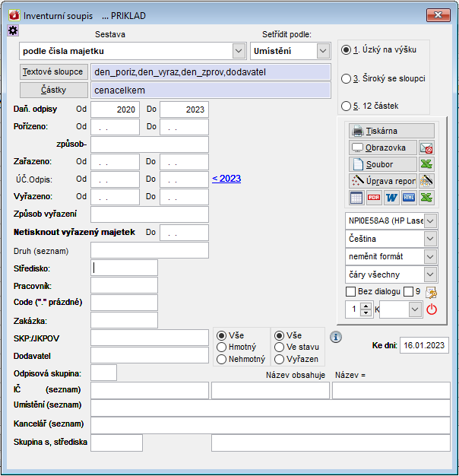Export report to Word
Screen dimensions: 459x476
tap(391, 198)
